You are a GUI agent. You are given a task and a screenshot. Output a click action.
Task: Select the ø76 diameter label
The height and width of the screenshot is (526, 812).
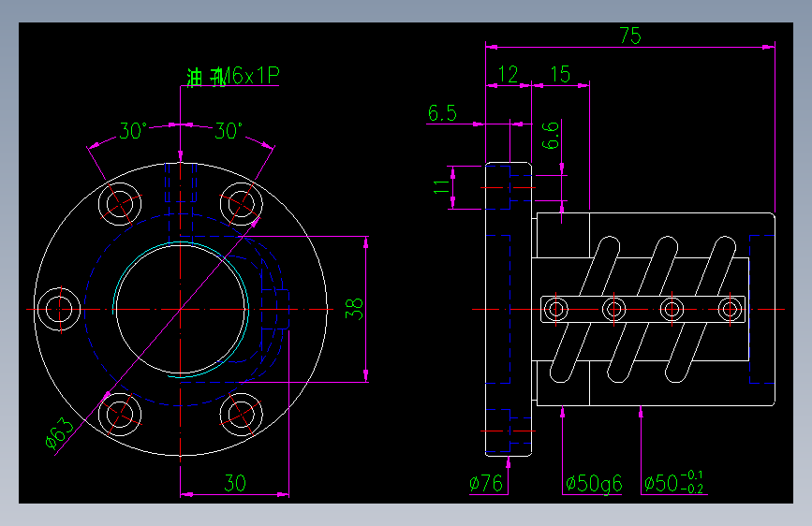click(x=486, y=484)
